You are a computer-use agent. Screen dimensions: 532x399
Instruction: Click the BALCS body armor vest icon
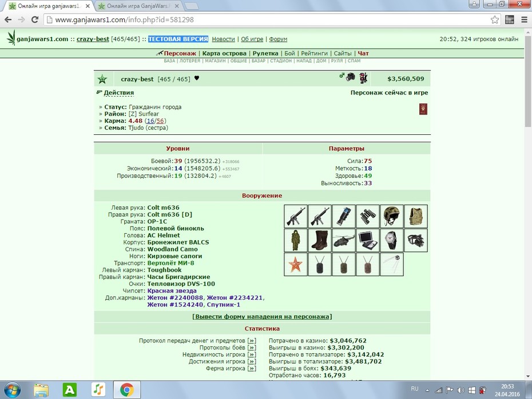click(416, 216)
